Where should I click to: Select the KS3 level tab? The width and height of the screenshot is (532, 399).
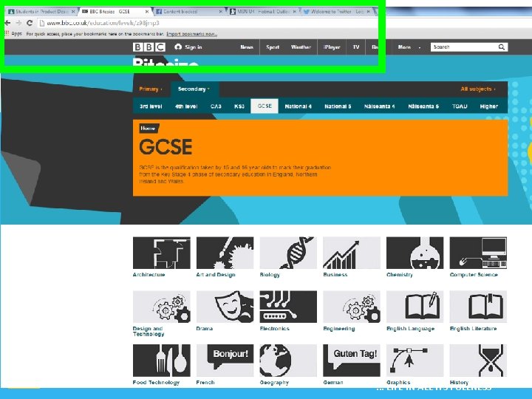239,106
